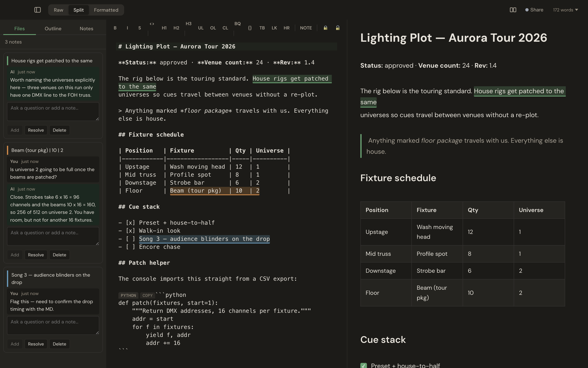Click Add under the Song 3 note

point(15,344)
